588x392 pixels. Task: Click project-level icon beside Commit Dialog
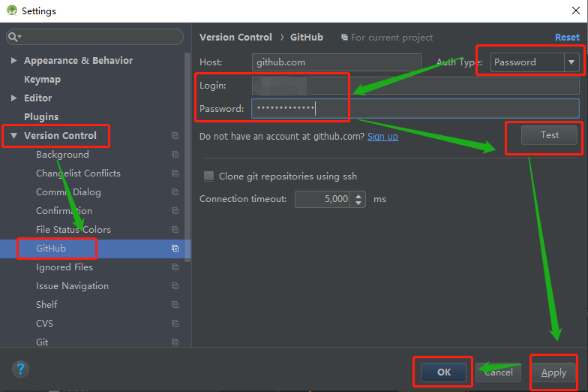coord(175,192)
